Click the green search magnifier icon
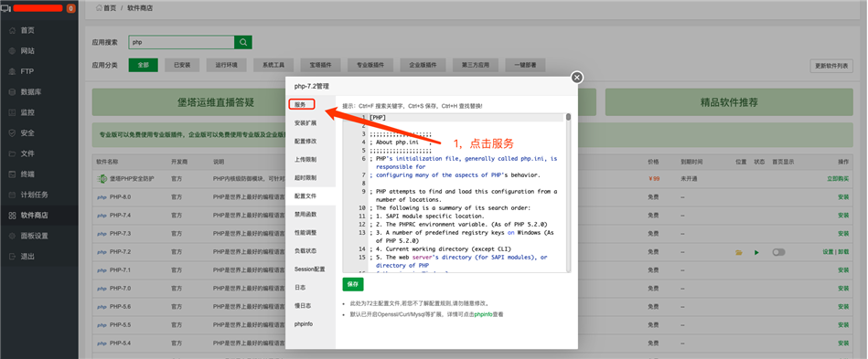This screenshot has height=359, width=868. 243,42
